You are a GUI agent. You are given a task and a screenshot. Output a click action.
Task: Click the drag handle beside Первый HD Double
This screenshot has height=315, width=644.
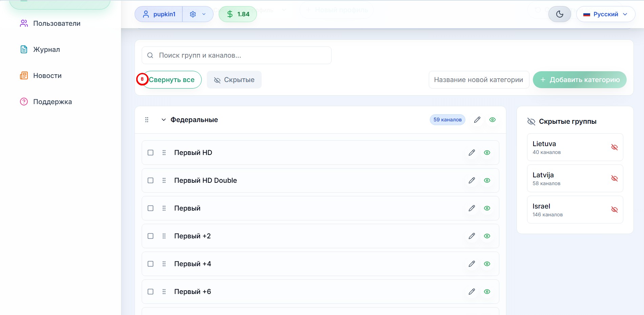(x=164, y=180)
